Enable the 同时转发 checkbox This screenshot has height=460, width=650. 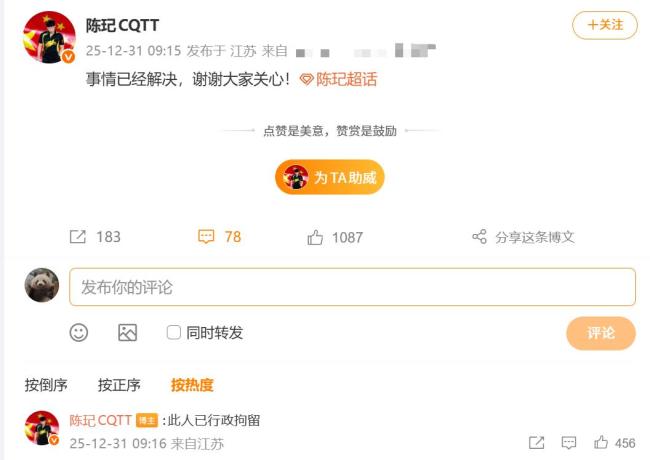[173, 332]
